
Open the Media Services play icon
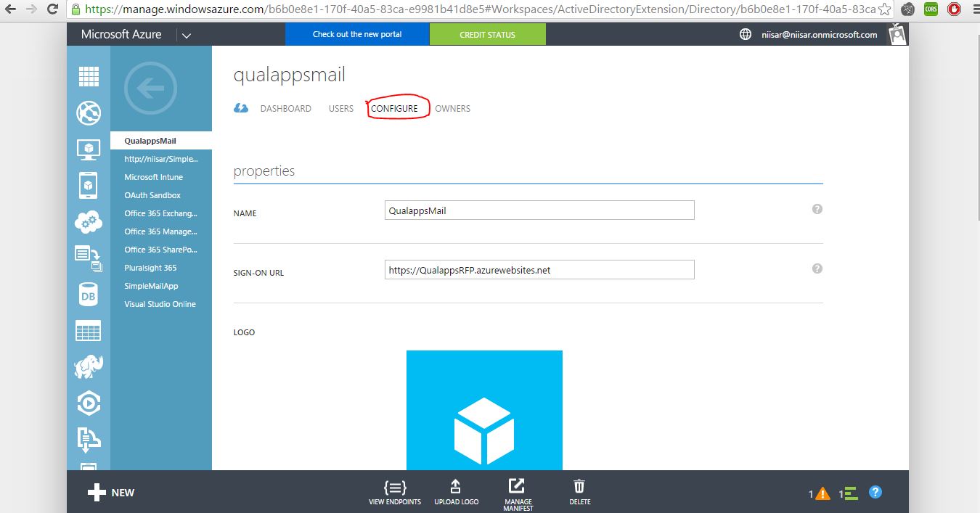(89, 403)
